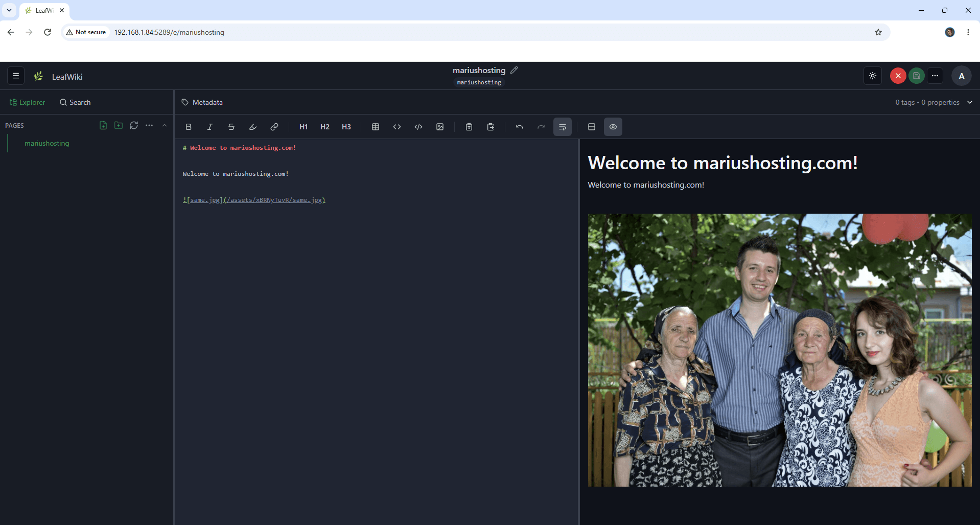The width and height of the screenshot is (980, 525).
Task: Redo the last undone edit
Action: (x=541, y=127)
